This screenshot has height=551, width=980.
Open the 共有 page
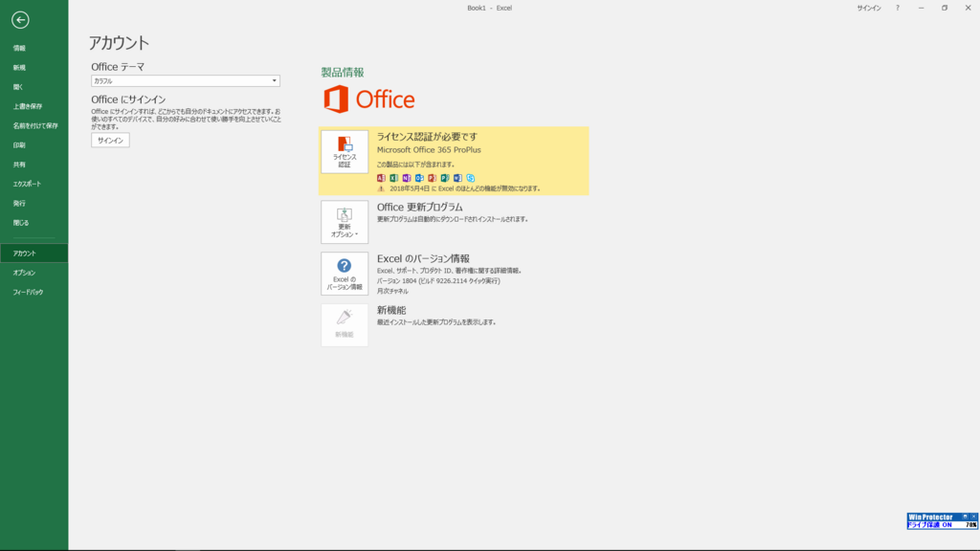33,165
